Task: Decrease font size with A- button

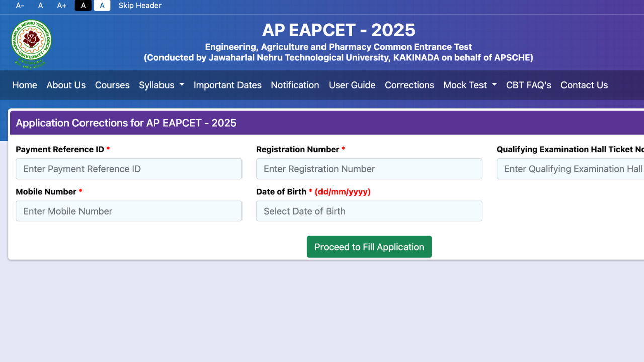Action: [20, 6]
